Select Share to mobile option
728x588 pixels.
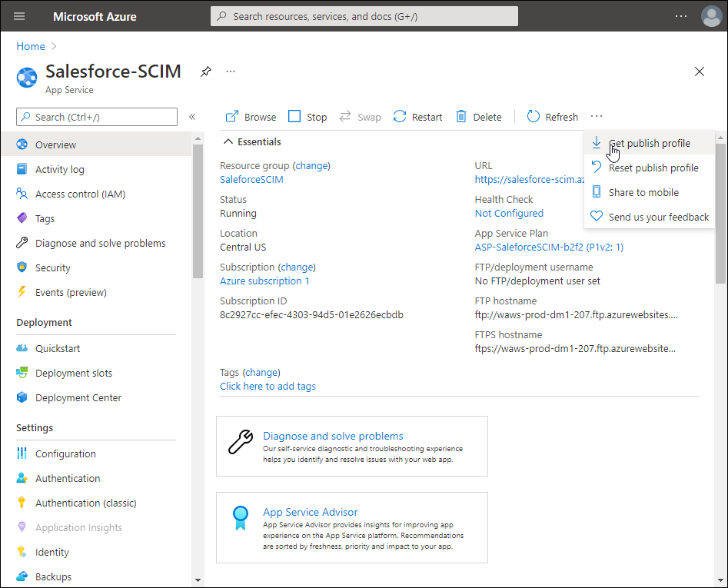[x=643, y=192]
